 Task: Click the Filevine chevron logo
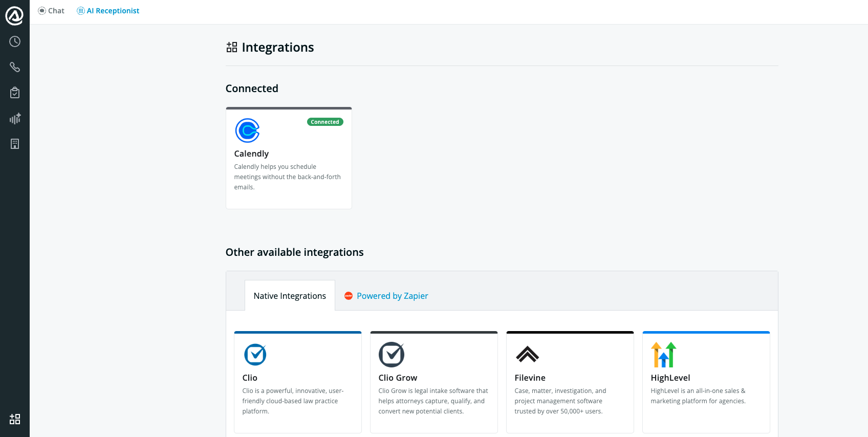(528, 354)
